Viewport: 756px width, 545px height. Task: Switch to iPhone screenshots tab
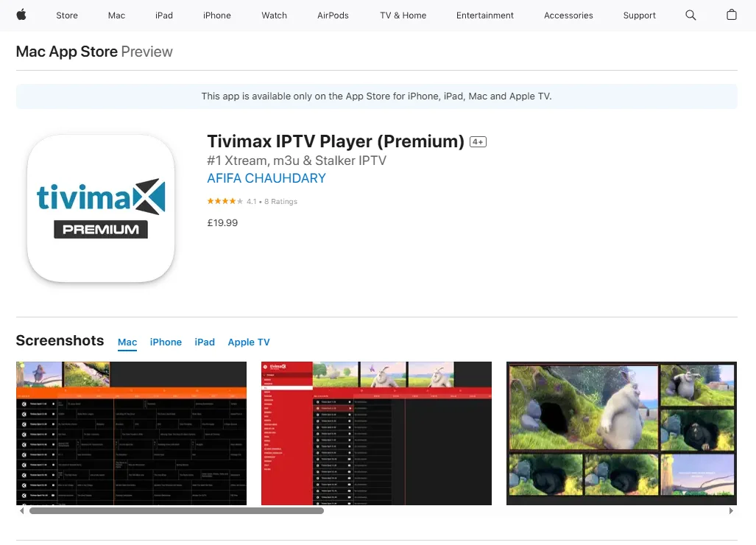166,342
